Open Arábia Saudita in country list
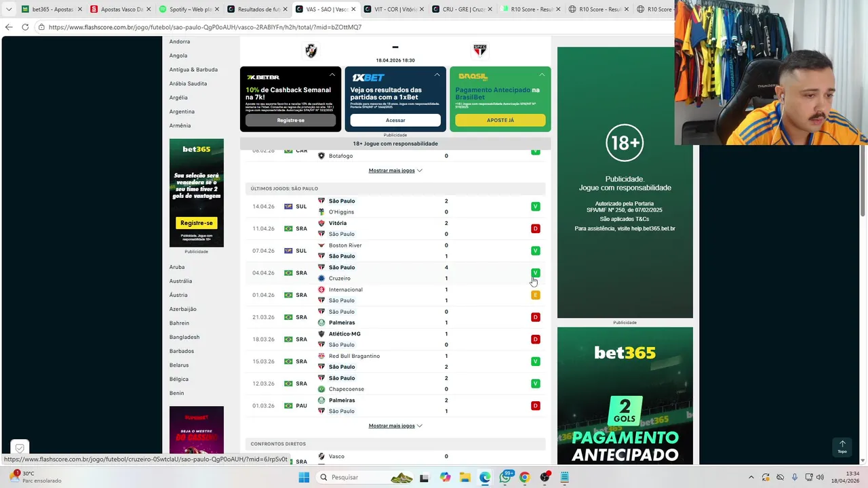This screenshot has width=868, height=488. click(x=189, y=83)
